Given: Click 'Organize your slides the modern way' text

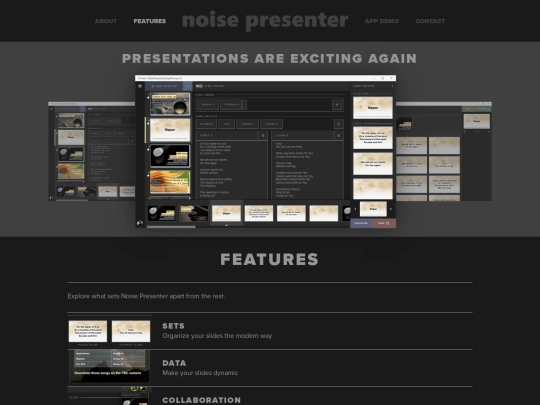Looking at the screenshot, I should (217, 336).
